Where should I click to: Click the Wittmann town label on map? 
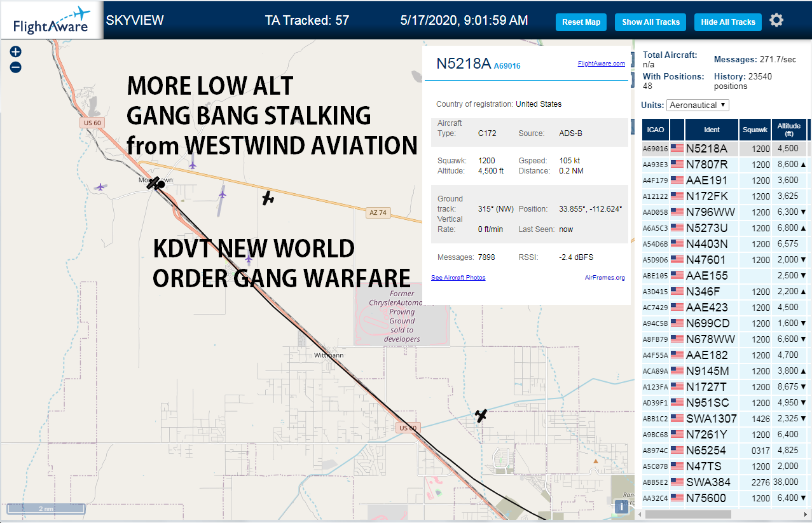(x=329, y=355)
